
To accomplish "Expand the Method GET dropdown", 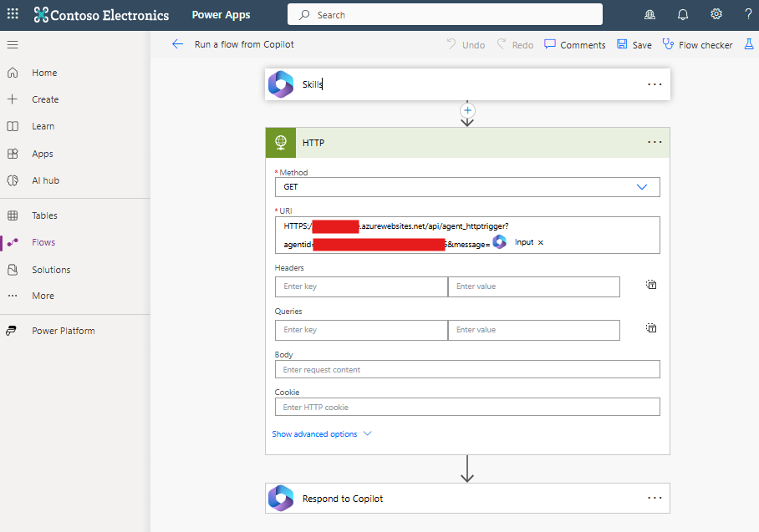I will pos(642,187).
